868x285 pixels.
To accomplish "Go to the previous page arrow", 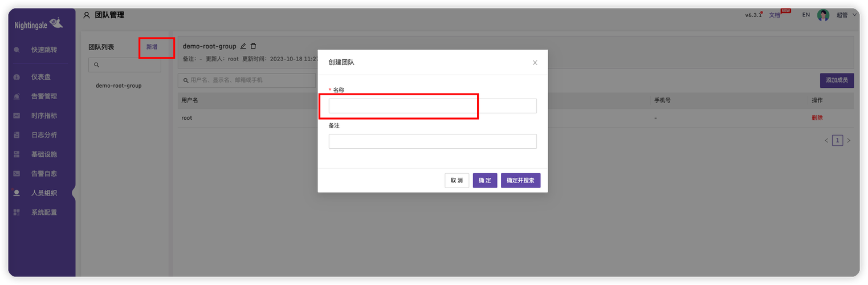I will point(826,140).
